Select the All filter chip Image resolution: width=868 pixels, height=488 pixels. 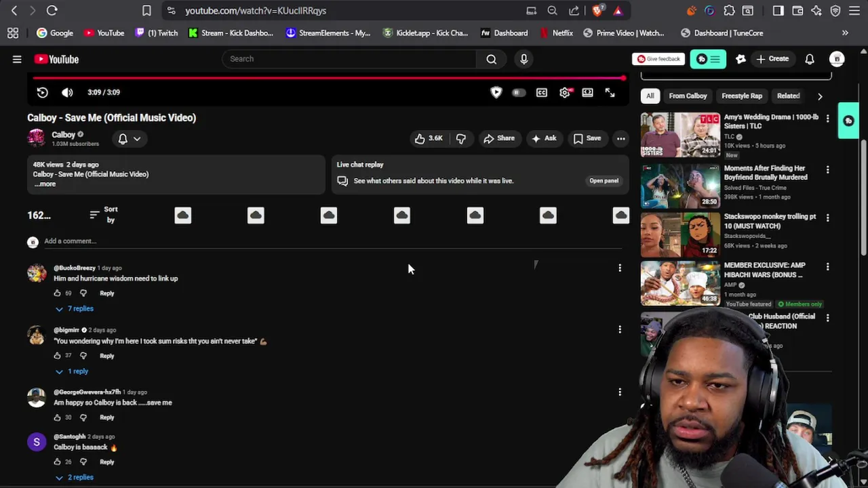(650, 96)
